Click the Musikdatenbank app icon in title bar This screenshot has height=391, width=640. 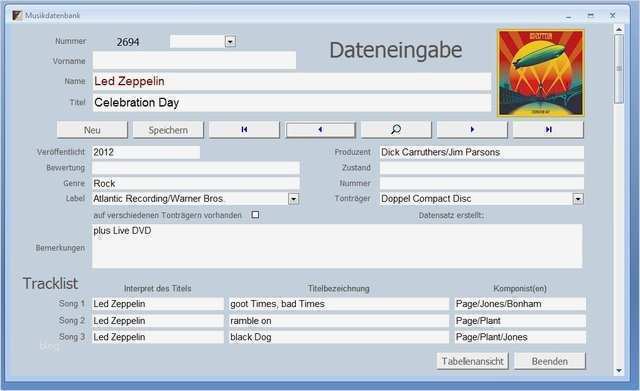17,16
